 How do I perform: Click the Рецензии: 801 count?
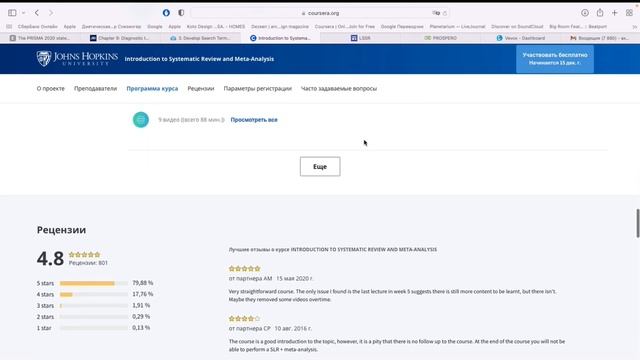point(88,263)
